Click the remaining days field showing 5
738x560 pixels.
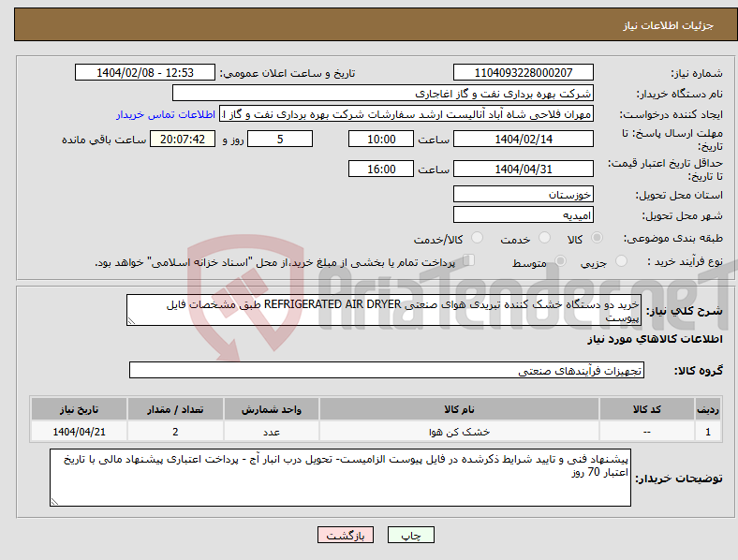point(280,139)
